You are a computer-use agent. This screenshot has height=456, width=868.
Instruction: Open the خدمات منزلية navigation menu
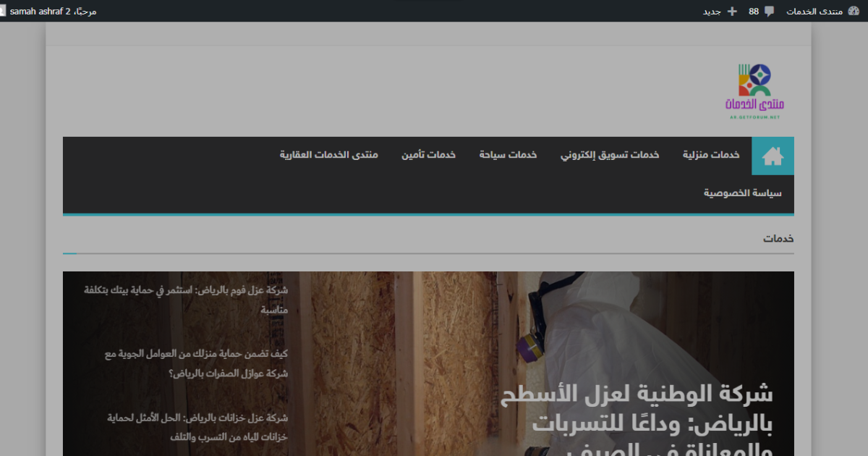click(x=709, y=154)
